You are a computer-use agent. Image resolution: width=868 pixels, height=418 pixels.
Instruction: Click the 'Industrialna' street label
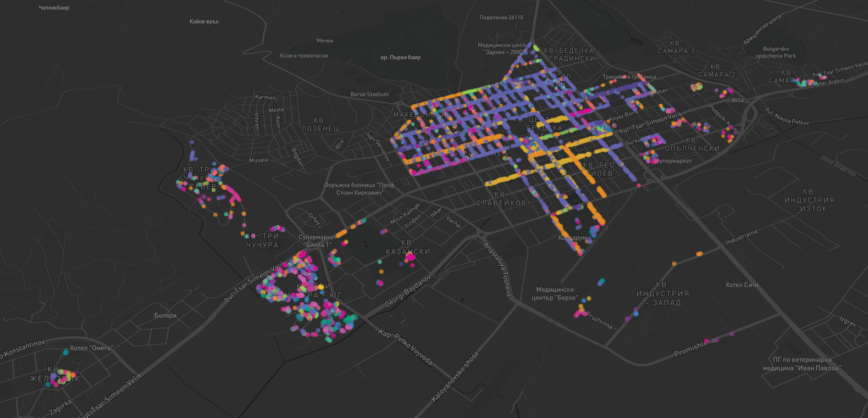click(x=742, y=237)
